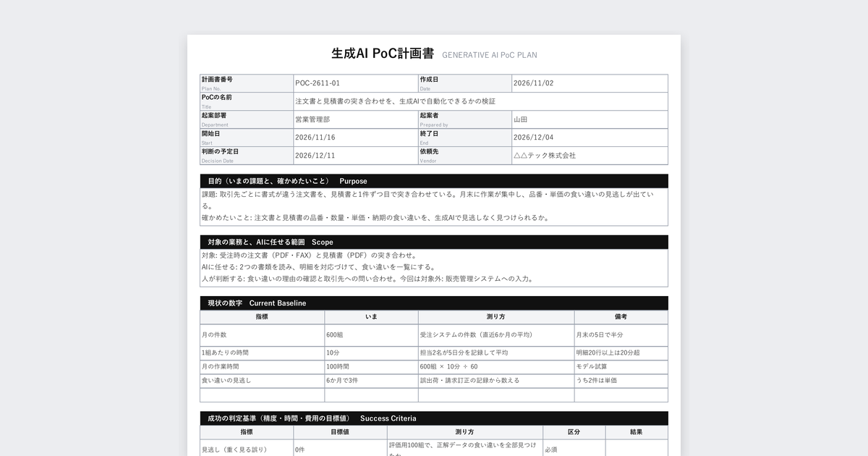Click the 評価用100組 measurement cell

465,448
